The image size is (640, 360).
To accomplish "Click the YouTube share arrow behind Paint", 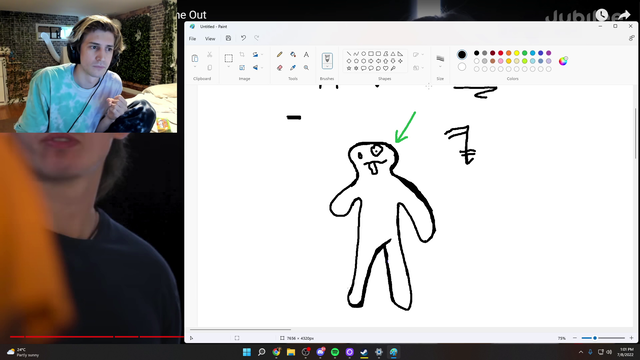I will point(624,15).
